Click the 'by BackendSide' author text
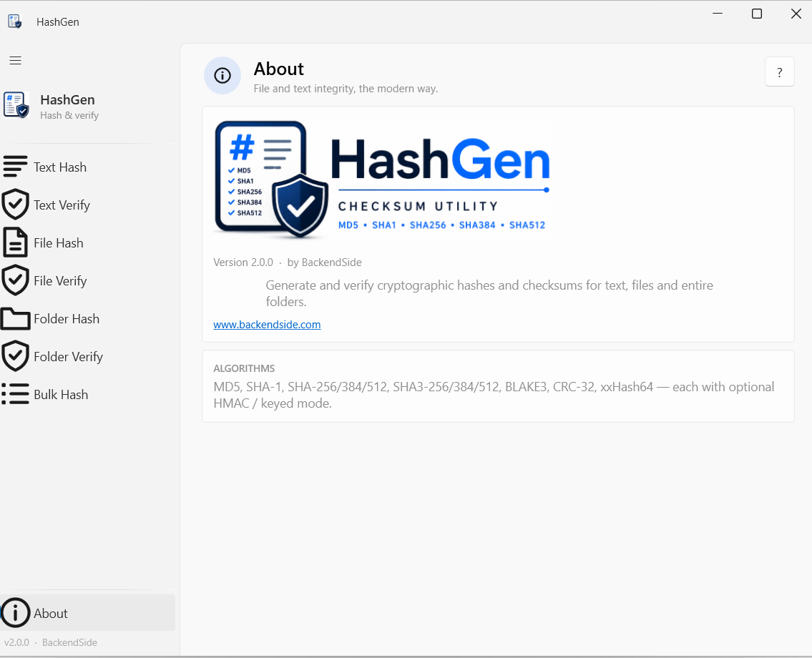Image resolution: width=812 pixels, height=658 pixels. pyautogui.click(x=325, y=262)
